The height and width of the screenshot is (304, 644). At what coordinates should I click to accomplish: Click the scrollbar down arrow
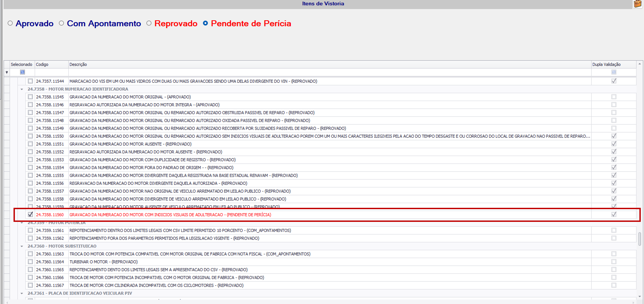[x=640, y=296]
